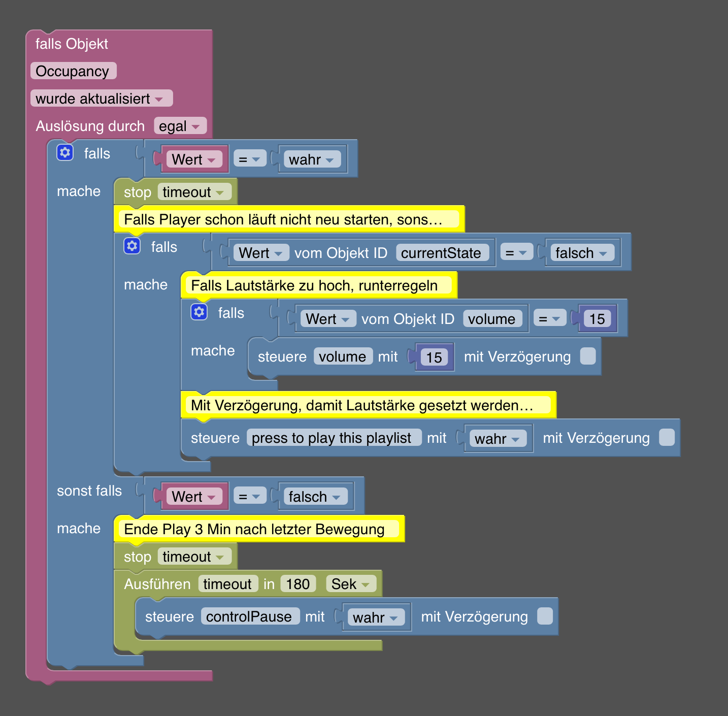Edit the timeout name in Ausführen block
This screenshot has width=728, height=716.
[228, 584]
